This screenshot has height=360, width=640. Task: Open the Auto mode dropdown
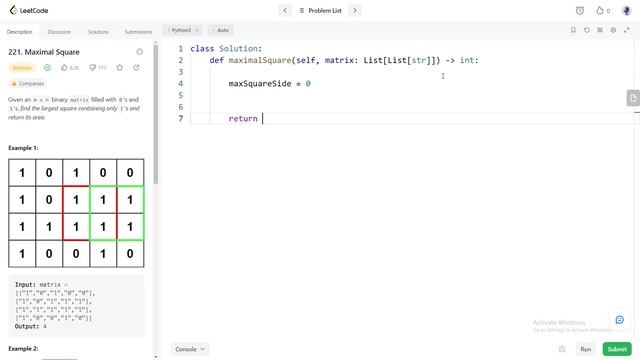point(221,30)
